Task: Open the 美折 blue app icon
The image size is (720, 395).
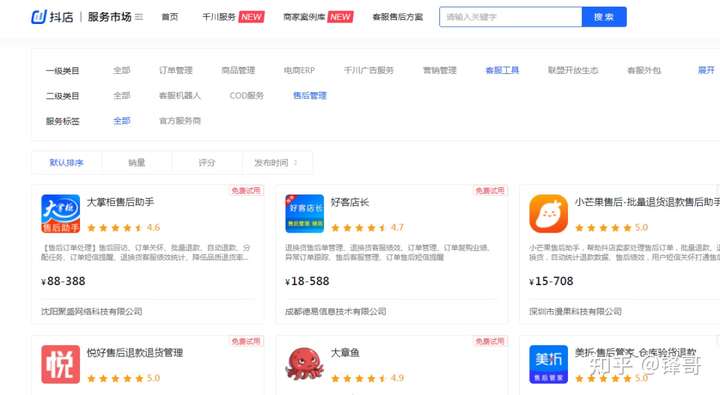Action: [x=548, y=364]
